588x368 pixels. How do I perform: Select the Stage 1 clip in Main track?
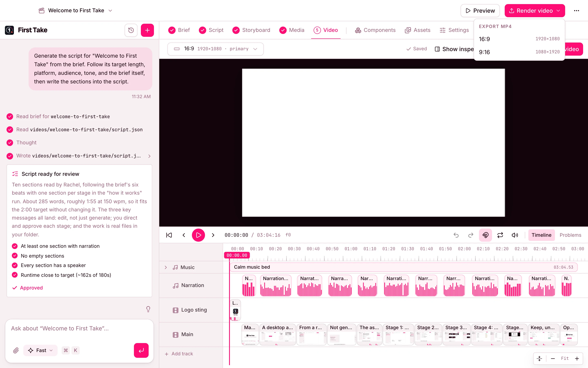398,334
